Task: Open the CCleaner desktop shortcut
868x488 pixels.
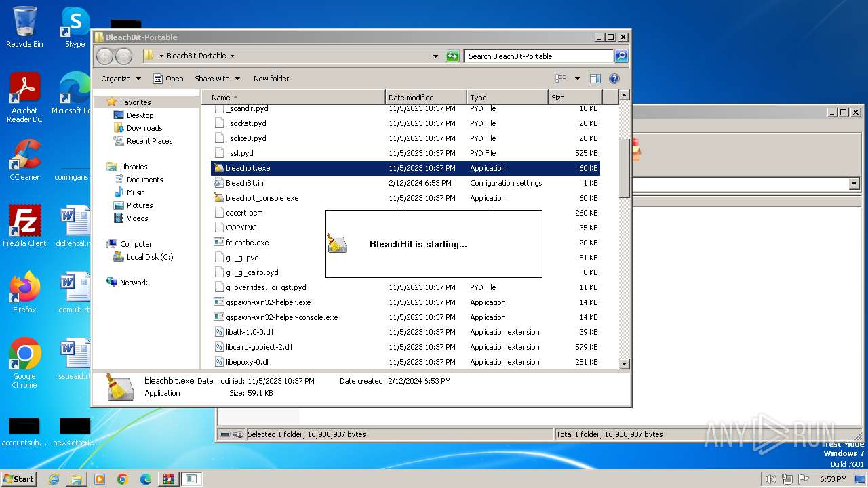Action: point(24,160)
